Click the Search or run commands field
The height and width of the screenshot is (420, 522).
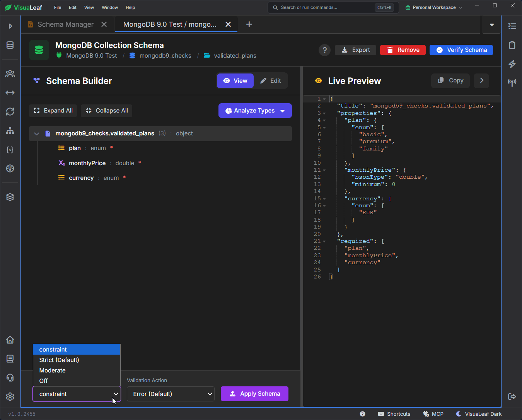(333, 7)
